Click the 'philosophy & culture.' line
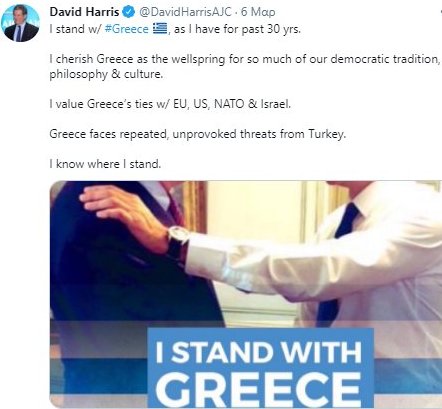Image resolution: width=442 pixels, height=409 pixels. coord(106,74)
